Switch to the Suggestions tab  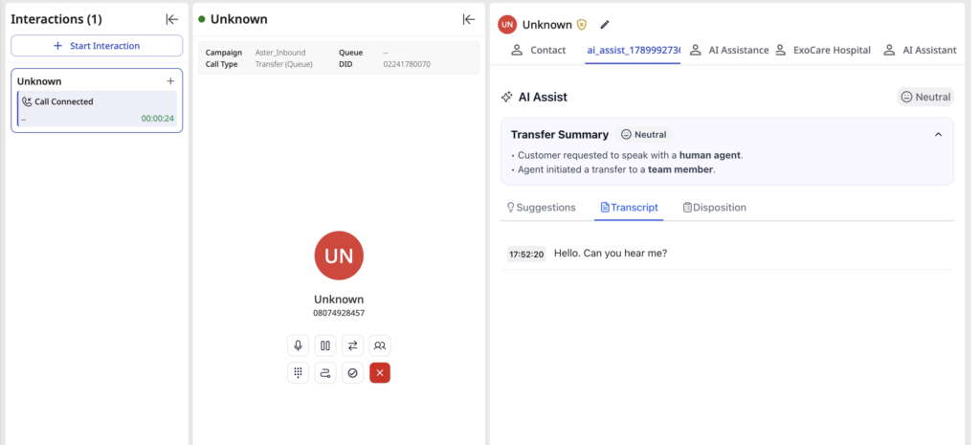[541, 208]
